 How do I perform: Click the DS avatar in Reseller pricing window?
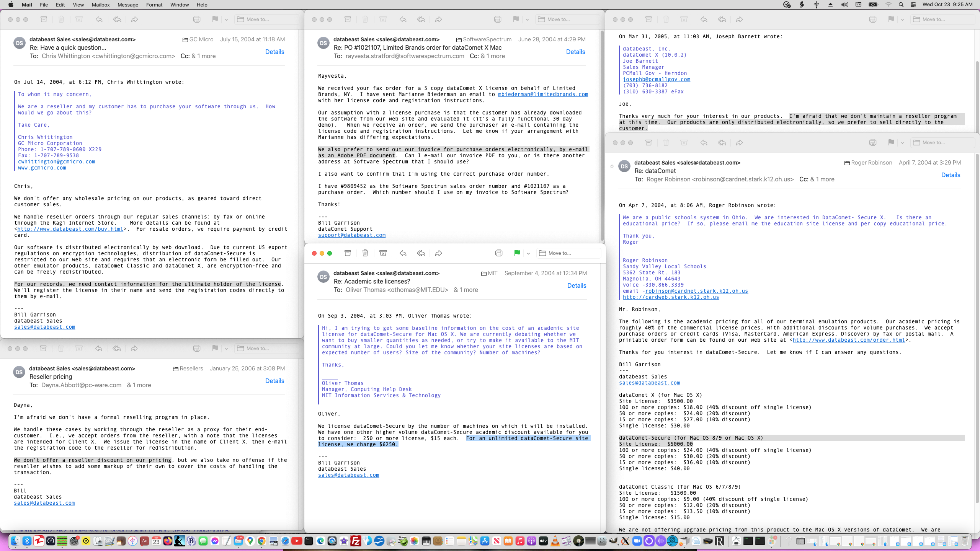pyautogui.click(x=19, y=372)
